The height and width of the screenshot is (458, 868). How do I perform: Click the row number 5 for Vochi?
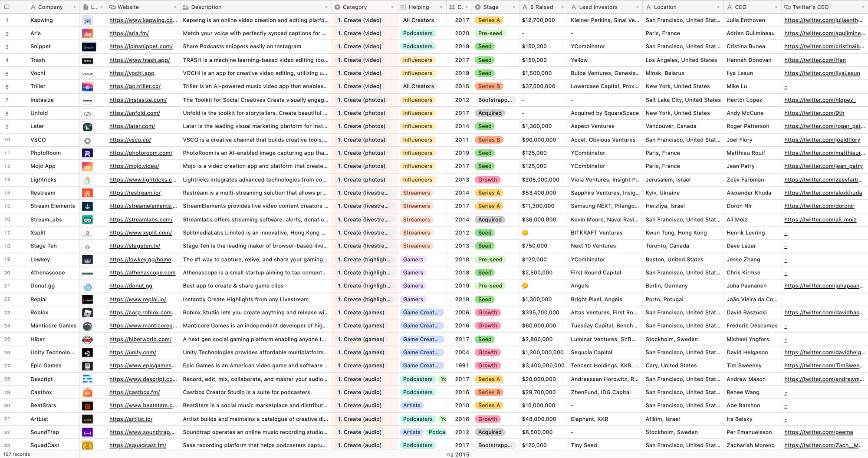(7, 74)
